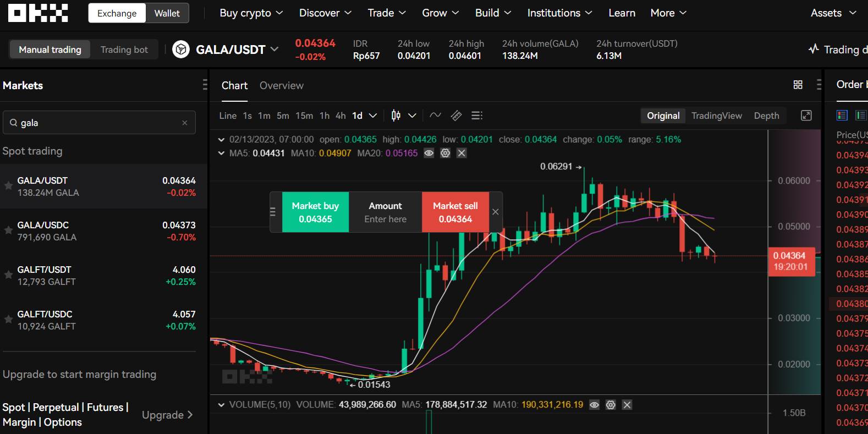Screen dimensions: 868x434
Task: Open the chart panel options handle
Action: point(819,85)
